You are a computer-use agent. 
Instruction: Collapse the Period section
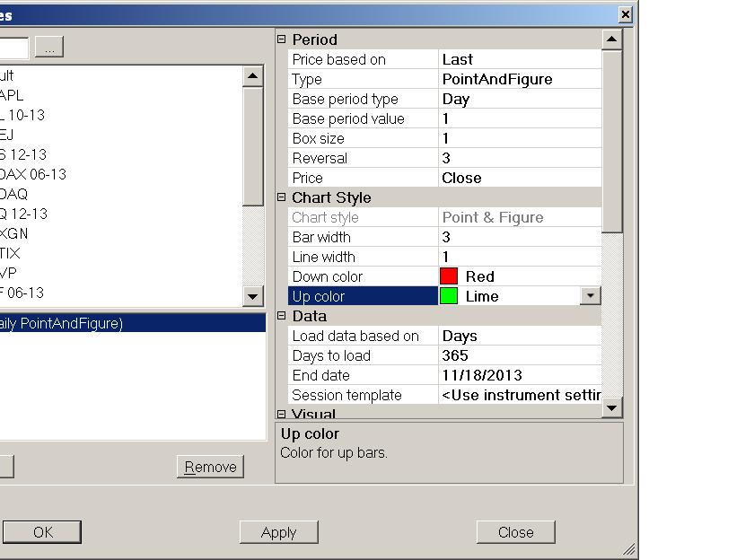282,39
